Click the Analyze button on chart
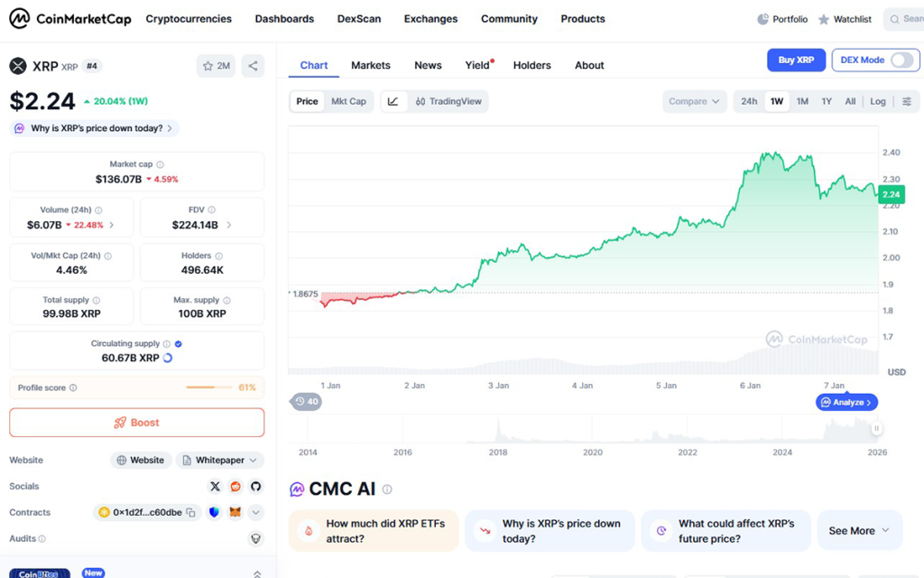Image resolution: width=924 pixels, height=578 pixels. pos(846,402)
